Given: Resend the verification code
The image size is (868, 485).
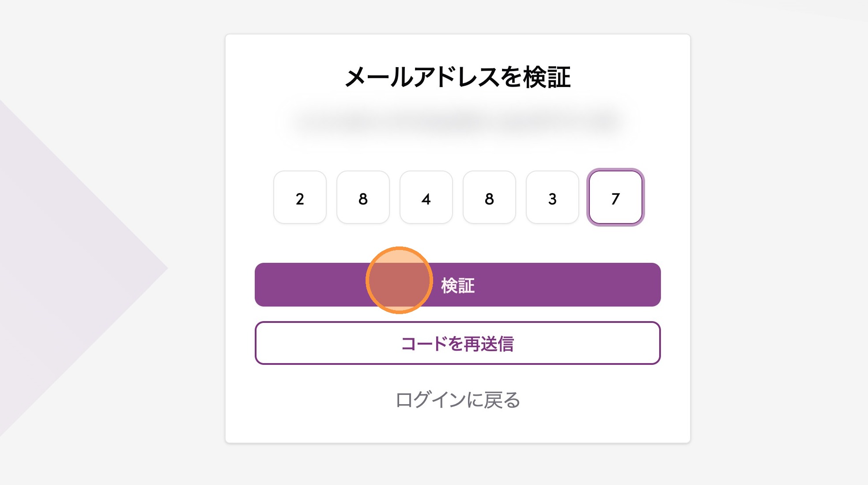Looking at the screenshot, I should (457, 343).
